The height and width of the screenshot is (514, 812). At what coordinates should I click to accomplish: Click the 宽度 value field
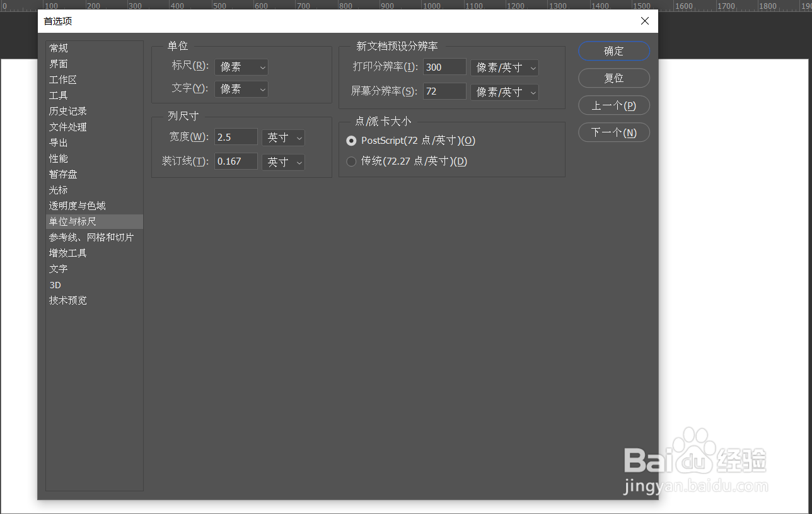pyautogui.click(x=236, y=136)
